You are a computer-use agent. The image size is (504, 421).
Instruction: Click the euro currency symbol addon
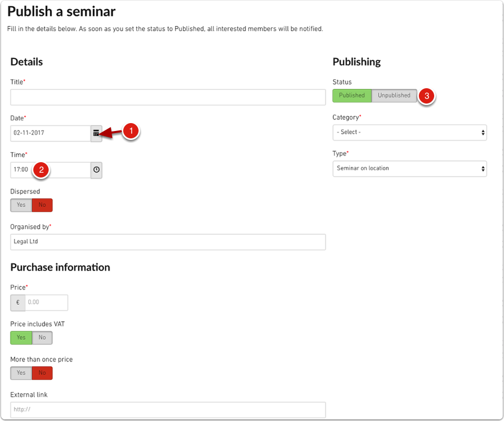[17, 303]
